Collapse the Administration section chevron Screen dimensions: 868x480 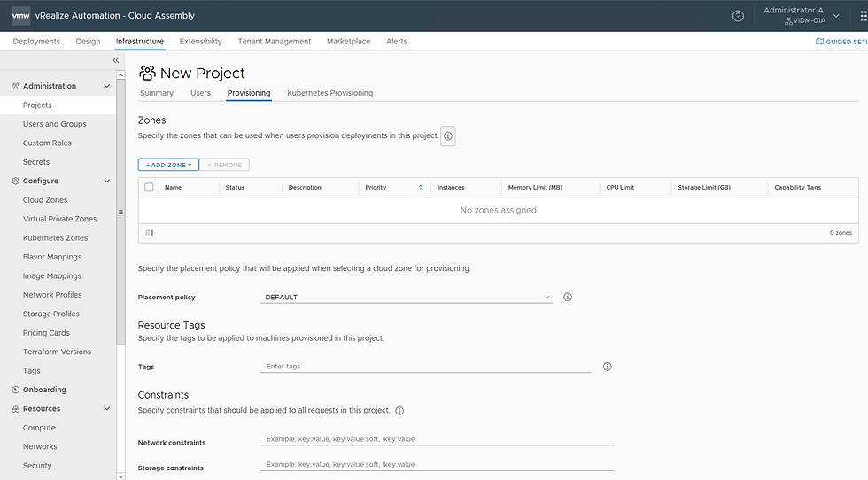point(107,86)
